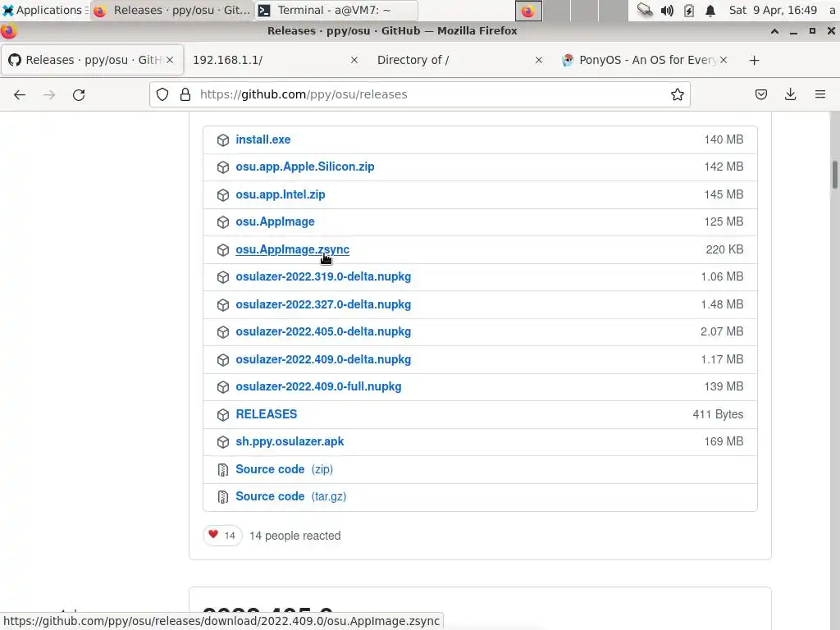Image resolution: width=840 pixels, height=630 pixels.
Task: Close the Directory of / tab
Action: pos(539,60)
